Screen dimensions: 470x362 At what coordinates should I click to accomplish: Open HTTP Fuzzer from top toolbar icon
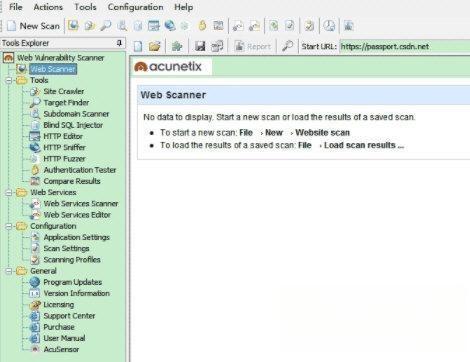pos(185,26)
